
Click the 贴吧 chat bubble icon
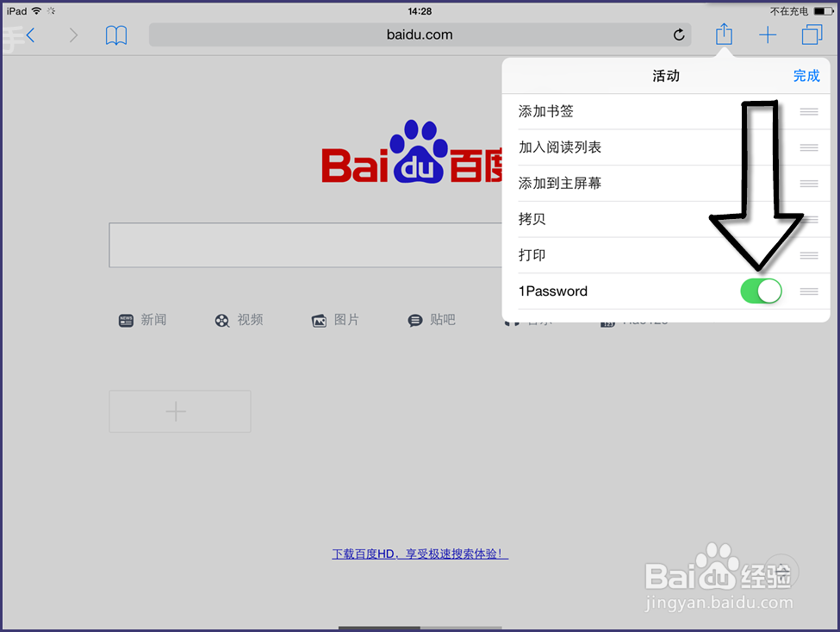tap(415, 321)
